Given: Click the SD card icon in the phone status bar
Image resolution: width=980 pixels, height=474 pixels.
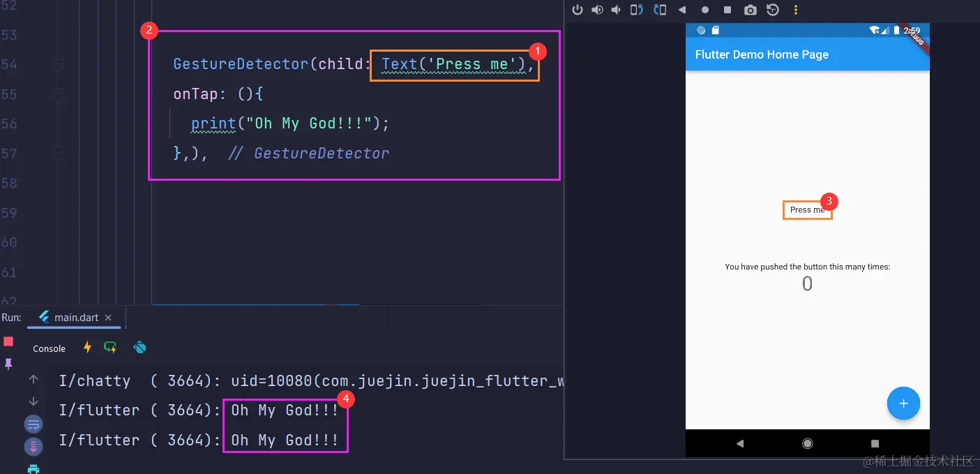Looking at the screenshot, I should (x=716, y=30).
